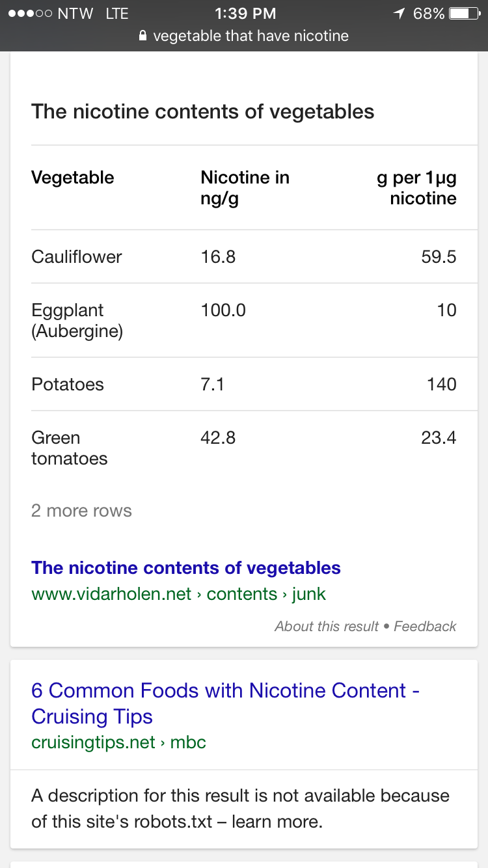Tap the 'g per 1µg nicotine' header

pos(416,187)
